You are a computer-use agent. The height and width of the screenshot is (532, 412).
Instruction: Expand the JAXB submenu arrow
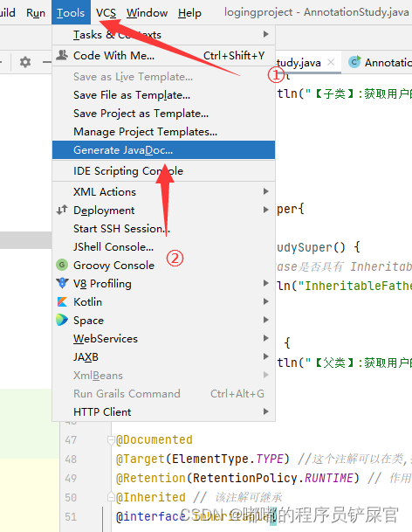[266, 356]
